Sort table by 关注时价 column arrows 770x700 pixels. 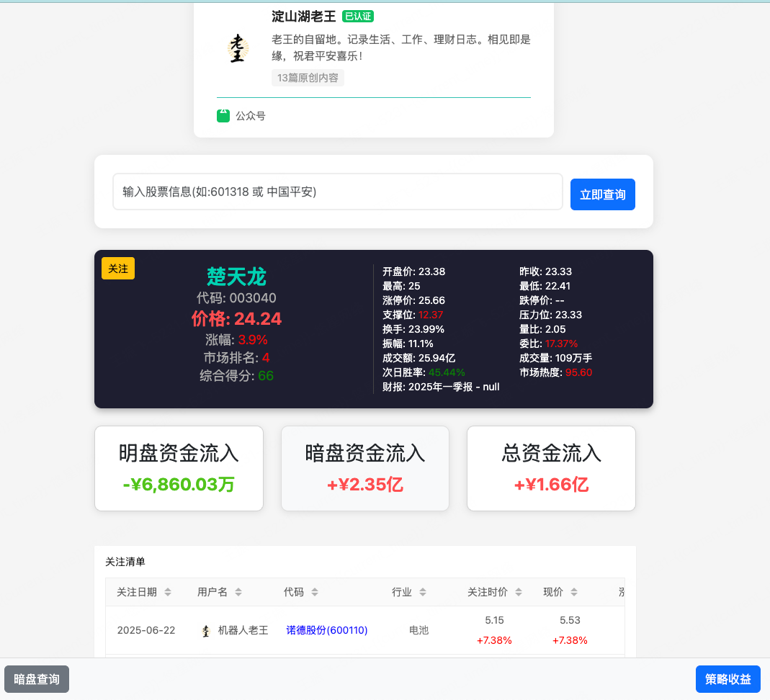(x=519, y=592)
